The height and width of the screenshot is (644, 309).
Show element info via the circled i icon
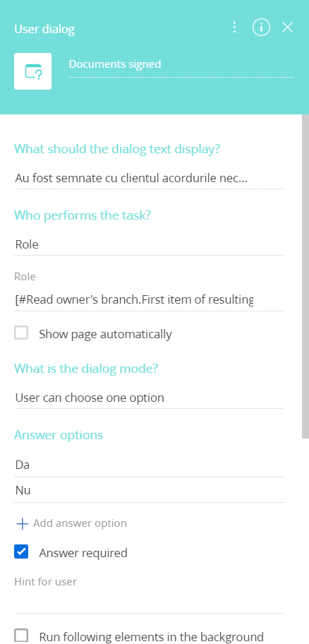261,28
